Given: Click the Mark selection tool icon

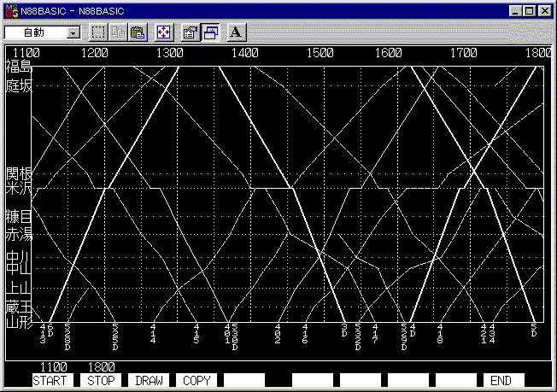Looking at the screenshot, I should (98, 32).
